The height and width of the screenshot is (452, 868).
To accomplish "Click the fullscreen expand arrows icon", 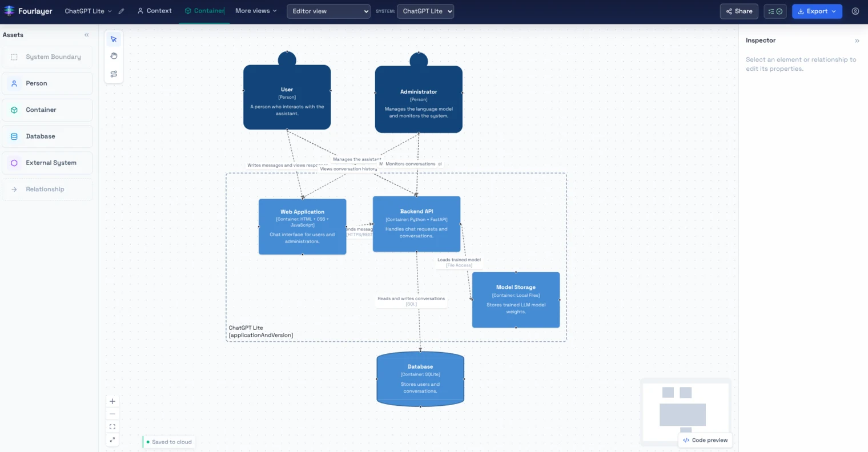I will [112, 439].
